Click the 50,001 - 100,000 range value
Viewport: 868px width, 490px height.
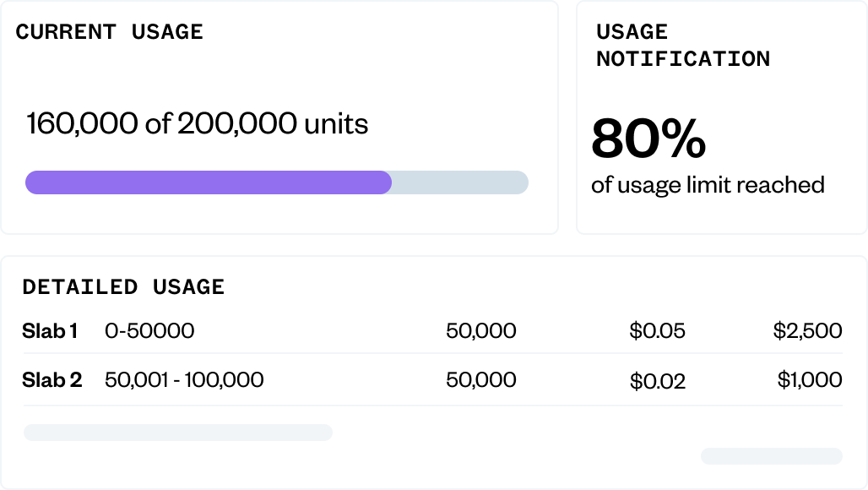183,380
